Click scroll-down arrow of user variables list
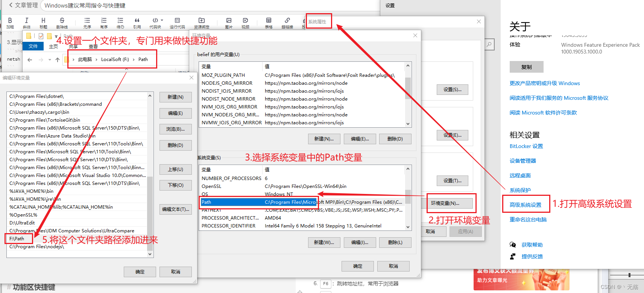Image resolution: width=644 pixels, height=293 pixels. click(x=408, y=124)
